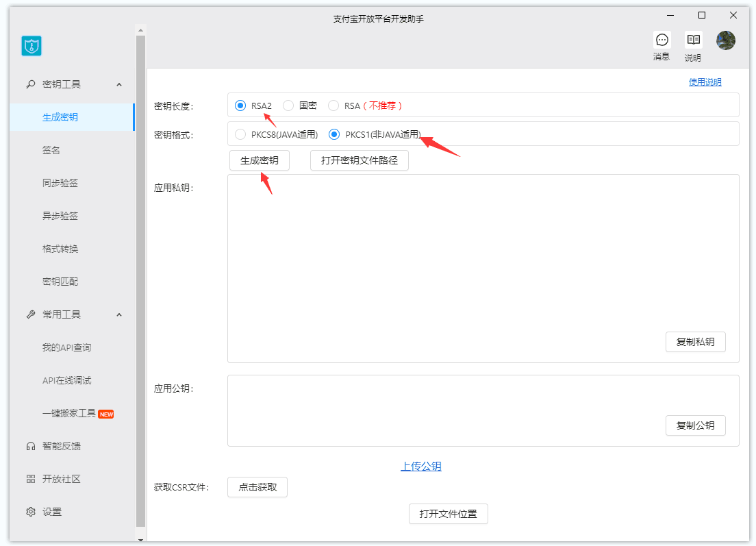Select the 国密 key length option
This screenshot has height=546, width=756.
(288, 106)
